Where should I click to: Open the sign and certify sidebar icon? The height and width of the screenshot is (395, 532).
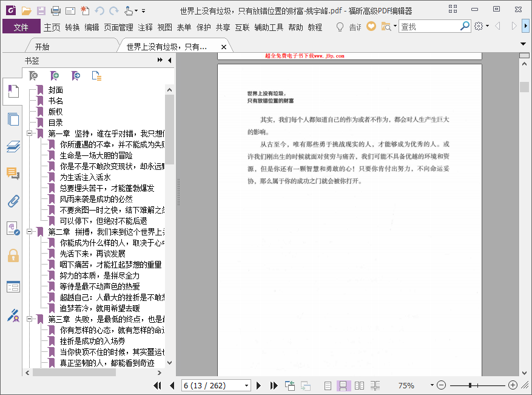pos(13,316)
